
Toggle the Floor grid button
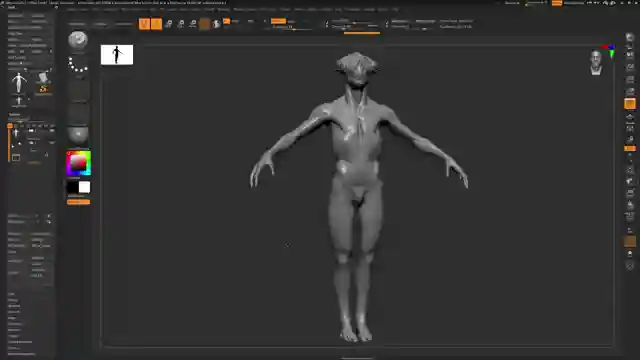coord(630,117)
